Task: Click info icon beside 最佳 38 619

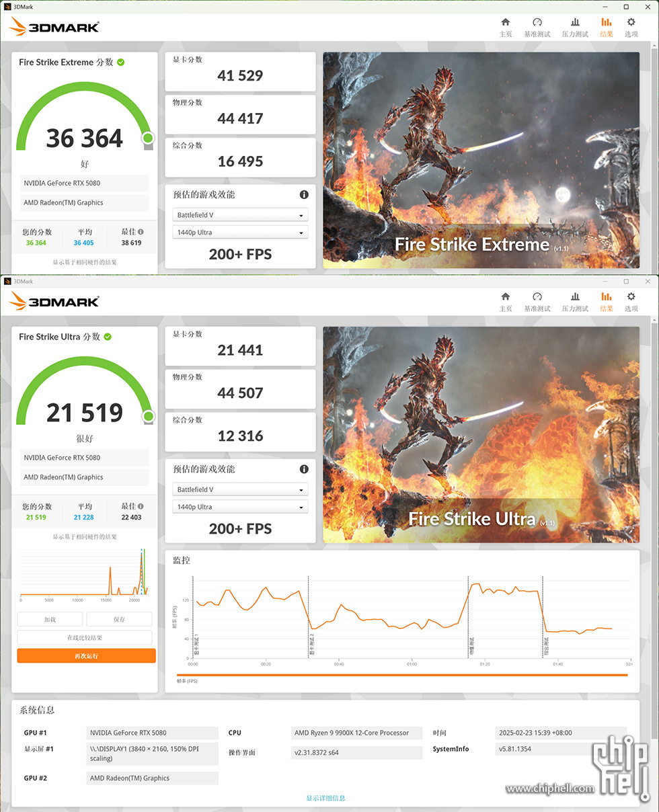Action: (141, 232)
